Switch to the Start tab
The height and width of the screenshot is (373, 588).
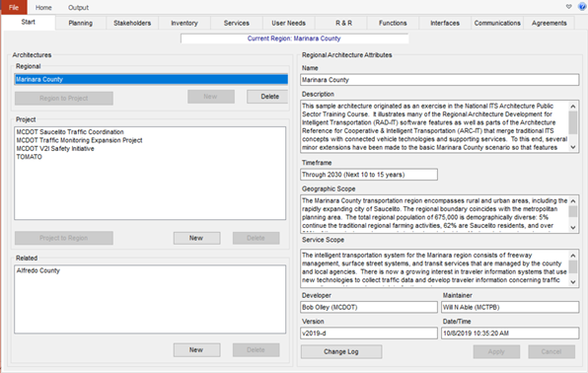click(29, 22)
